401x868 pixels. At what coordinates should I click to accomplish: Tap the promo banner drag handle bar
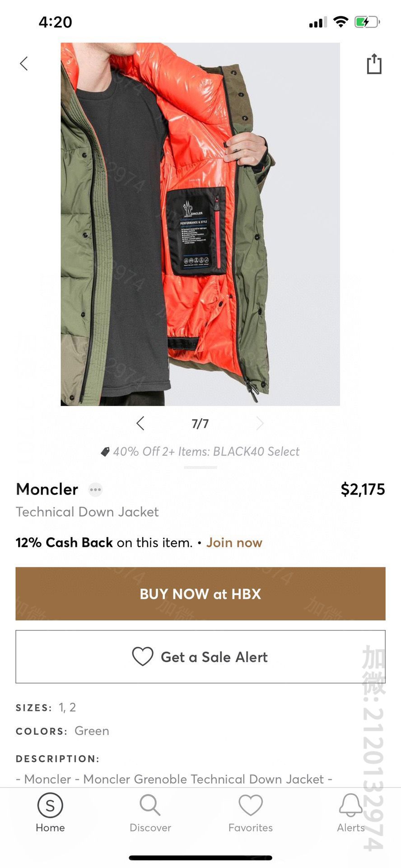[200, 467]
